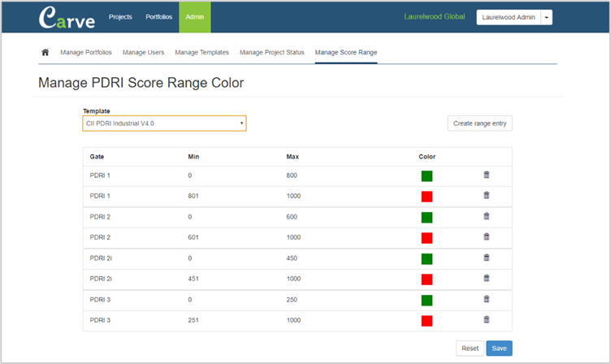Open the green swatch for PDRI 2i 0–450
Image resolution: width=611 pixels, height=364 pixels.
point(427,258)
